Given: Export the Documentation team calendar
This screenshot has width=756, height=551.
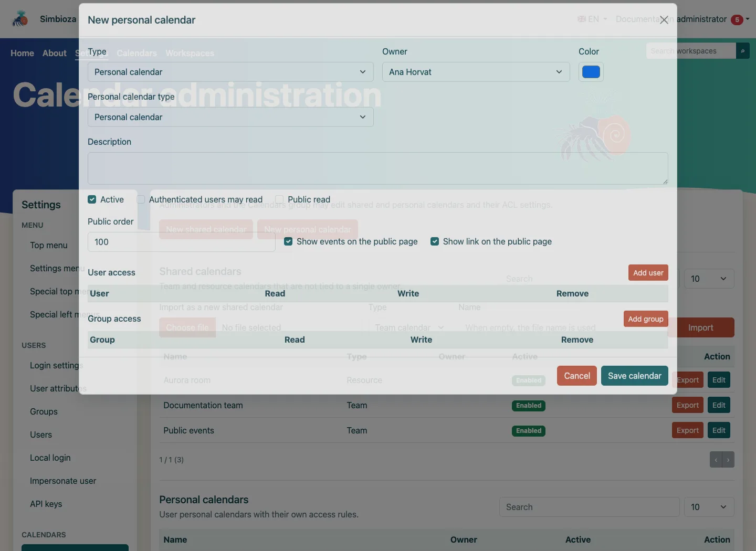Looking at the screenshot, I should pos(687,405).
